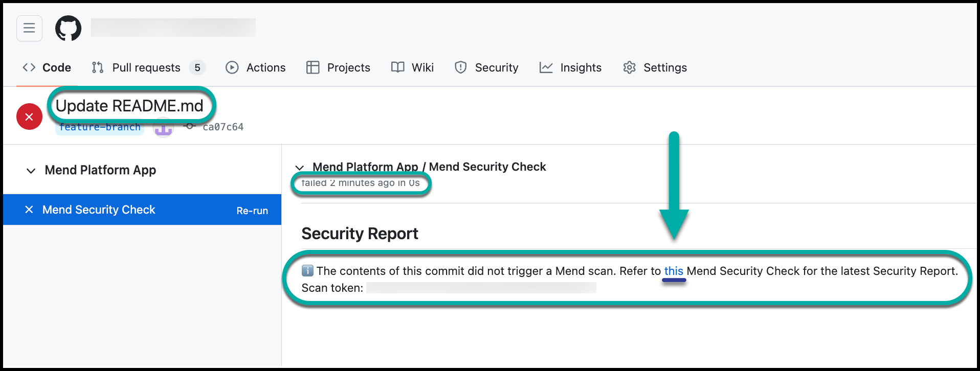
Task: Open the Pull requests tab
Action: click(x=146, y=67)
